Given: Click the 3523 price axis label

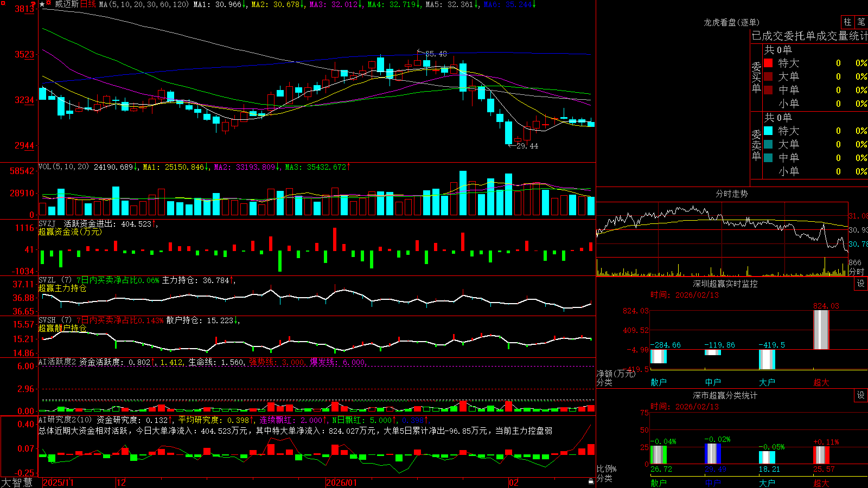Looking at the screenshot, I should (24, 54).
